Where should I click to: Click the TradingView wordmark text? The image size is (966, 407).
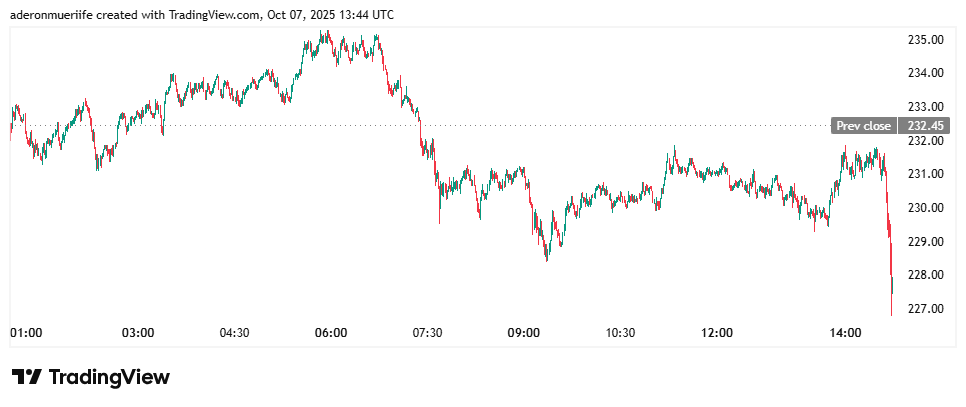pyautogui.click(x=109, y=377)
